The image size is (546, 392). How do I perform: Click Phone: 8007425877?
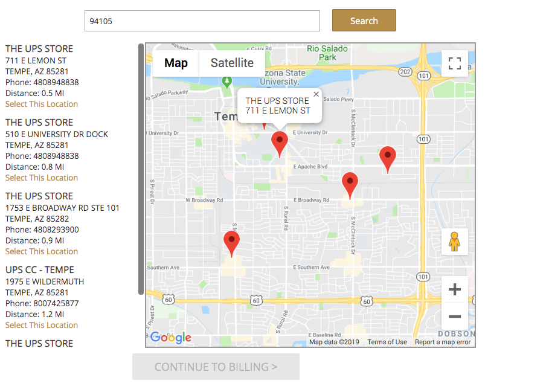42,304
